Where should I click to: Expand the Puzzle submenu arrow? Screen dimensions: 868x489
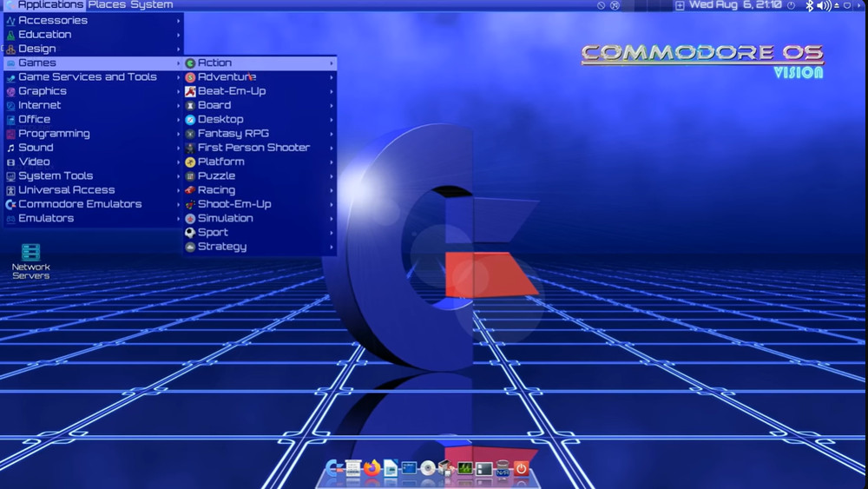coord(332,176)
